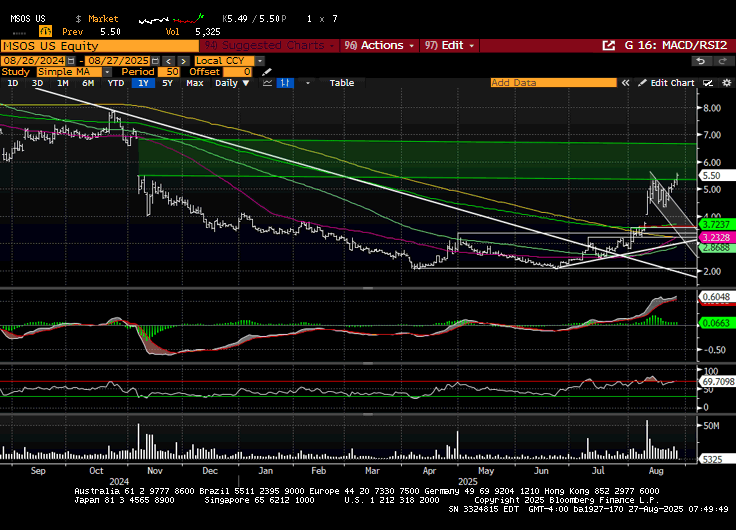Click MSOS US ticker in header
Screen dimensions: 736x530
pyautogui.click(x=28, y=19)
